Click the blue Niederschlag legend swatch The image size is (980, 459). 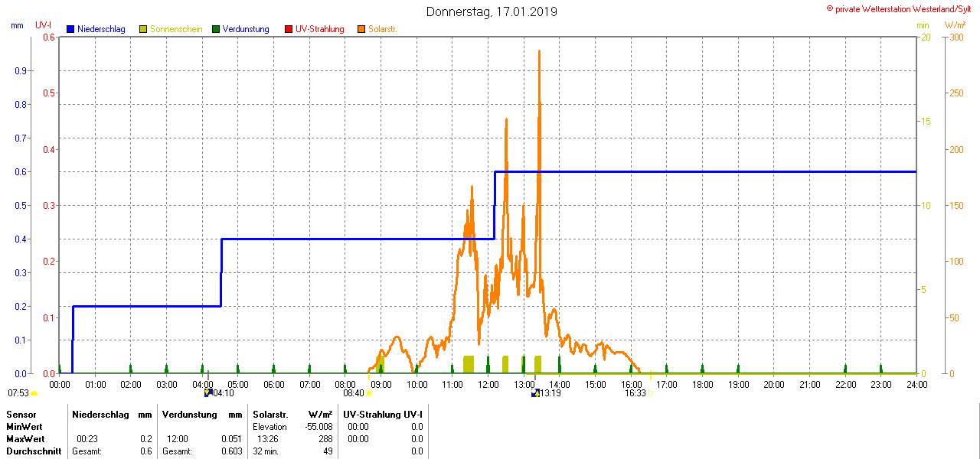tap(70, 29)
